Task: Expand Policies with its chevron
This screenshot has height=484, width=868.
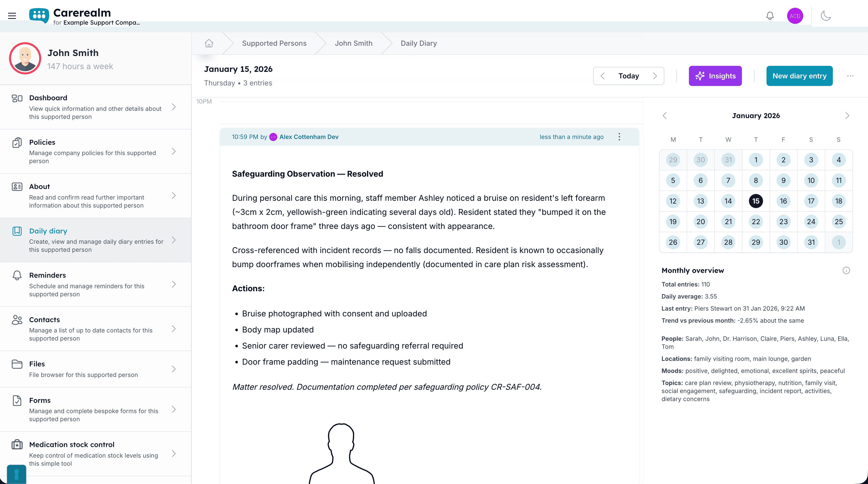Action: click(174, 151)
